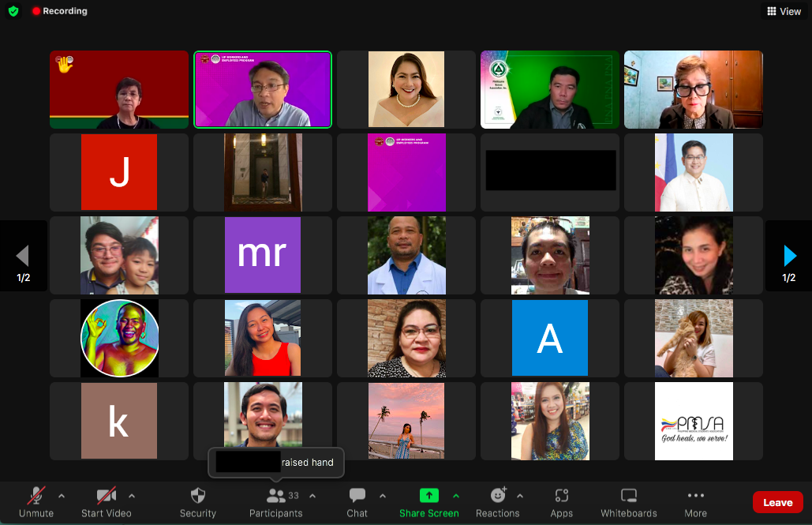Leave the meeting

coord(777,502)
